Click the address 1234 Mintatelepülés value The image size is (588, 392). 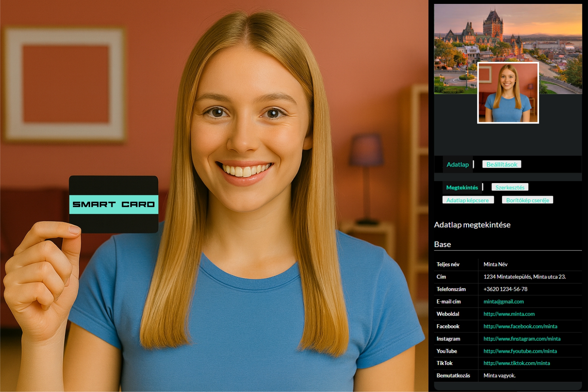[x=524, y=277]
